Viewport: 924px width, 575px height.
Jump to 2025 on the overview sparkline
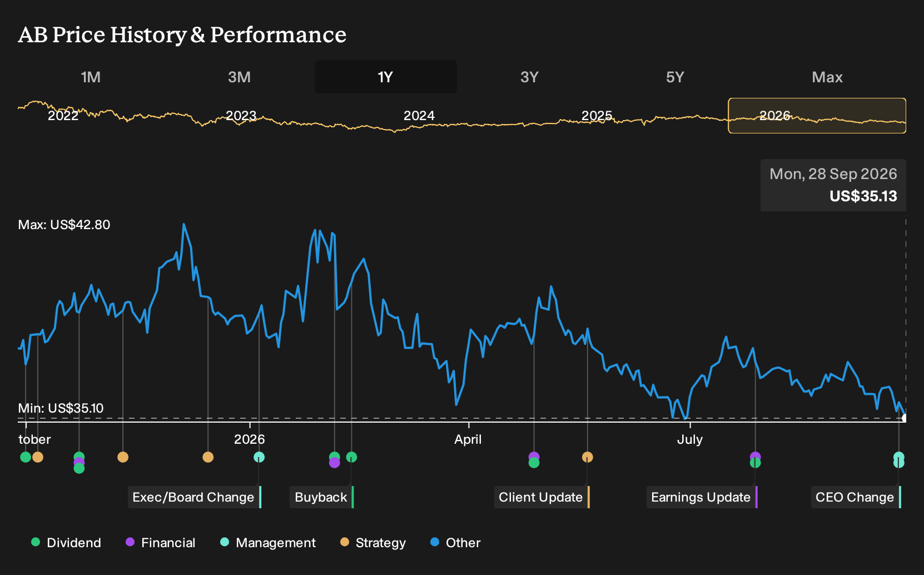click(597, 116)
